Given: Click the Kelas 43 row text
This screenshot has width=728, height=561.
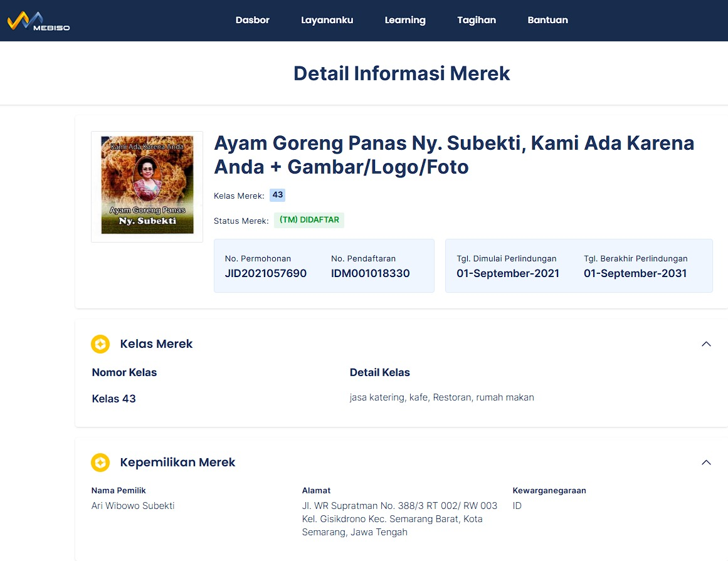Looking at the screenshot, I should [x=113, y=399].
